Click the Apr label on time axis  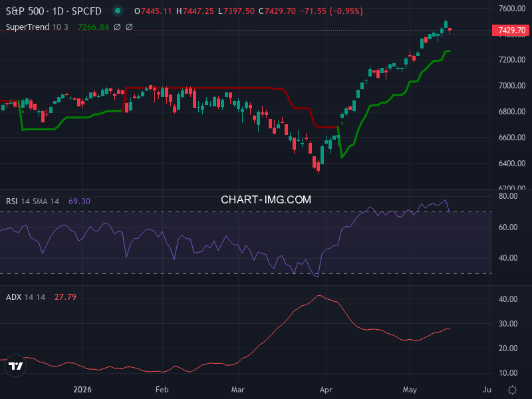click(x=326, y=390)
